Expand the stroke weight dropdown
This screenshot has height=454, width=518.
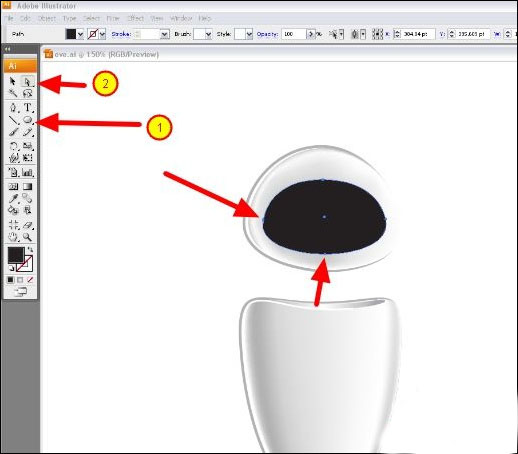(164, 34)
